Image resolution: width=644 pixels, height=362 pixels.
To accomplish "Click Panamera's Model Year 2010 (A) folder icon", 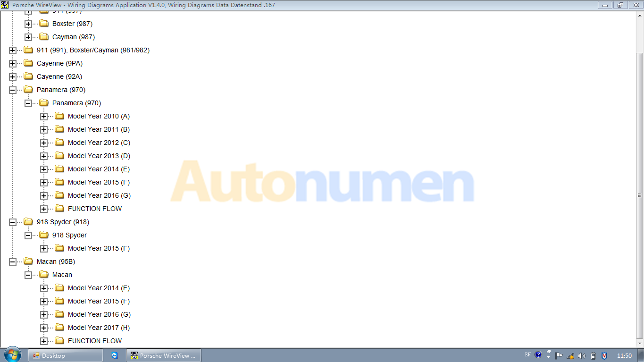I will (x=59, y=116).
